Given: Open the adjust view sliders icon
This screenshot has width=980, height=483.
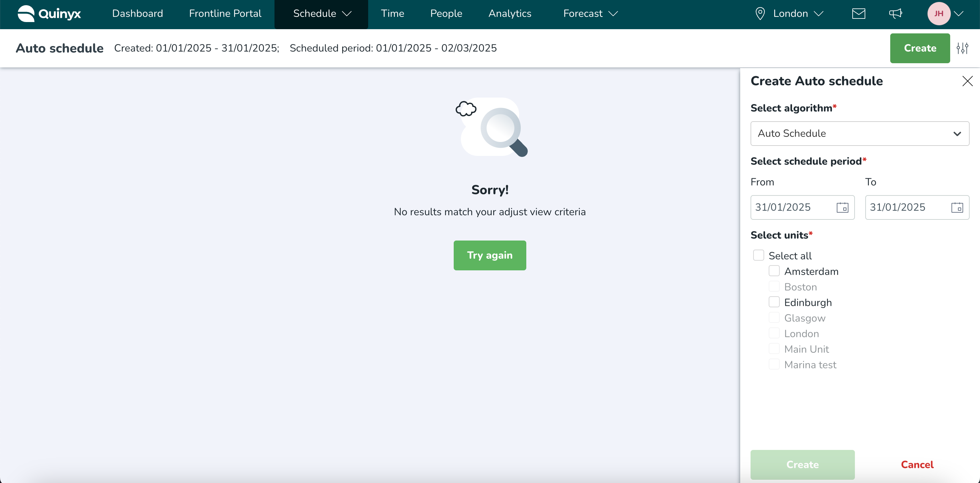Looking at the screenshot, I should point(962,48).
